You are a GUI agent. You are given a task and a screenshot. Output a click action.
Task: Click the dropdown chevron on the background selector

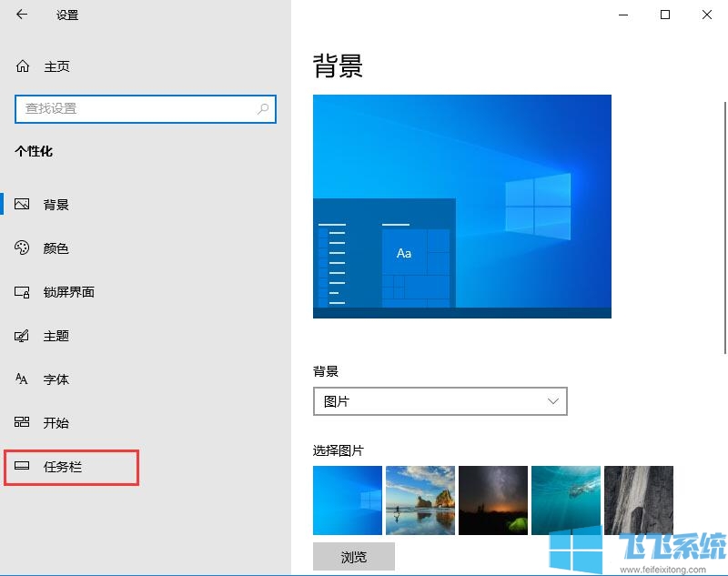[552, 400]
